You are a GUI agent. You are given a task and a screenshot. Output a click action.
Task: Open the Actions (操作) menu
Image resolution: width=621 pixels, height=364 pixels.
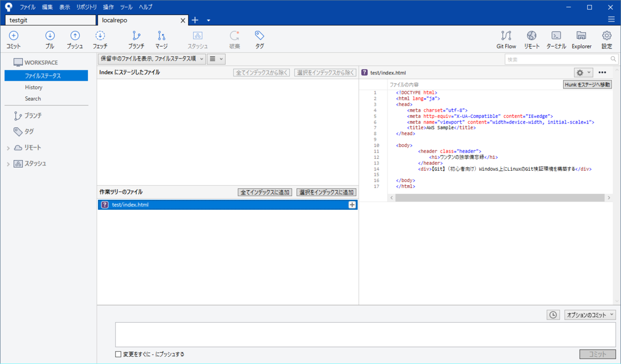click(x=108, y=7)
